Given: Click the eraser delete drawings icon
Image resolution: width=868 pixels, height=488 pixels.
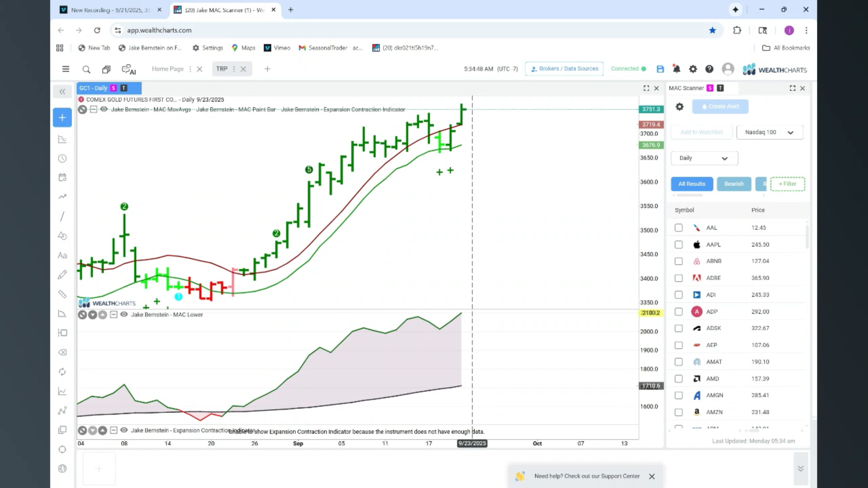Looking at the screenshot, I should click(x=62, y=352).
